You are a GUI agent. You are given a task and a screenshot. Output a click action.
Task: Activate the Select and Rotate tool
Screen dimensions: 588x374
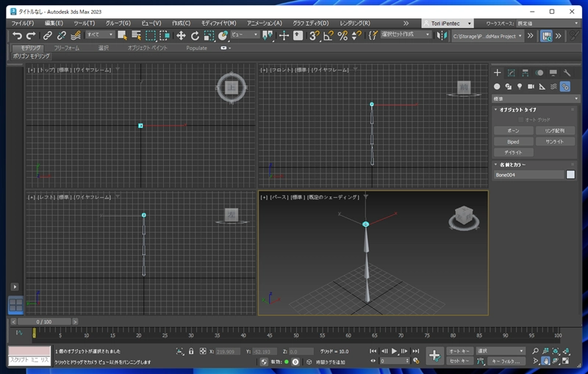195,35
